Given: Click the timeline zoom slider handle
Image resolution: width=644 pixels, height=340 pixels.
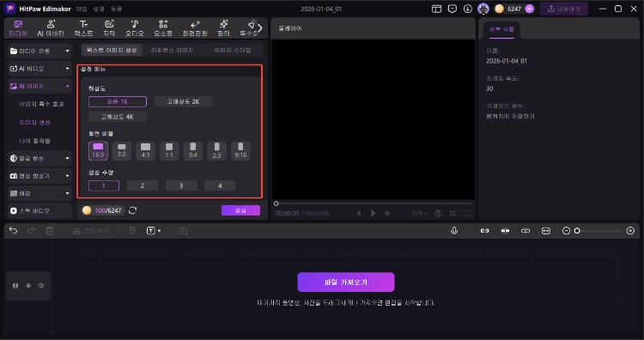Looking at the screenshot, I should 577,231.
